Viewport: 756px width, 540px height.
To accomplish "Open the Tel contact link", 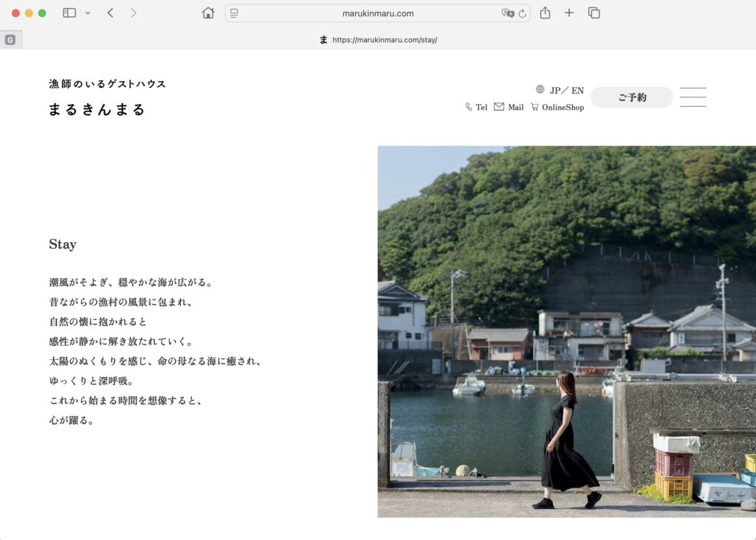I will tap(477, 107).
